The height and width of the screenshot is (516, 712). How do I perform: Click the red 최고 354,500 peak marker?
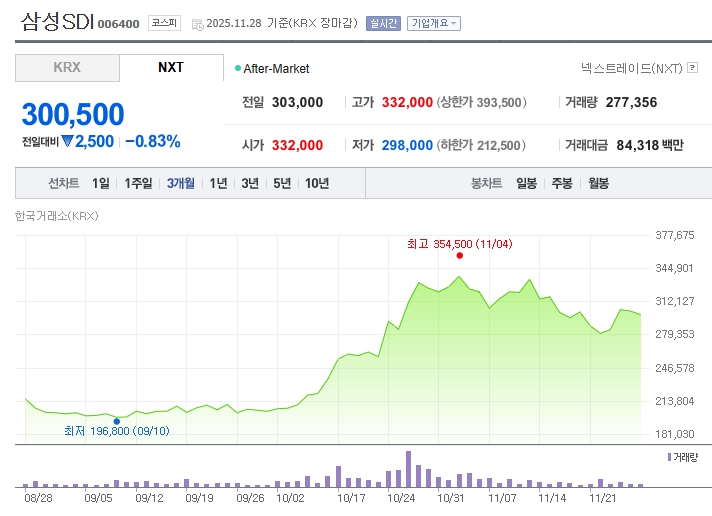click(459, 255)
